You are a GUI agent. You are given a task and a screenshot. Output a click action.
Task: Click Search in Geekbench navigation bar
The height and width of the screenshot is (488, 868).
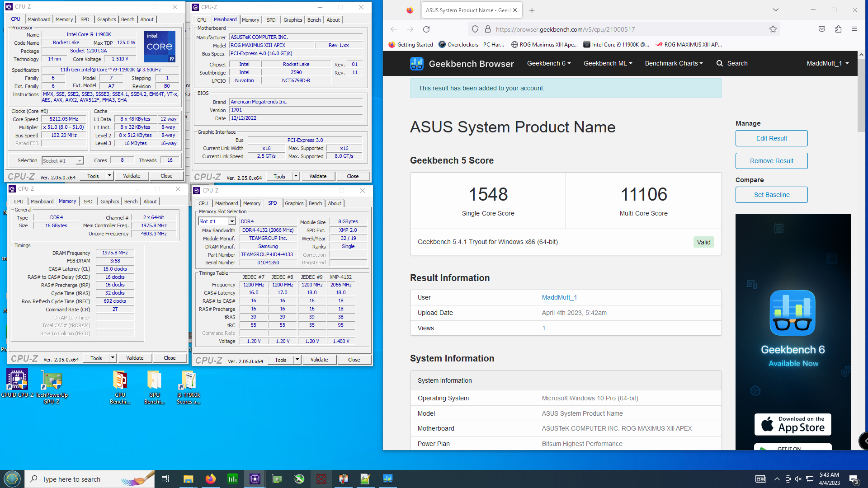click(x=732, y=63)
